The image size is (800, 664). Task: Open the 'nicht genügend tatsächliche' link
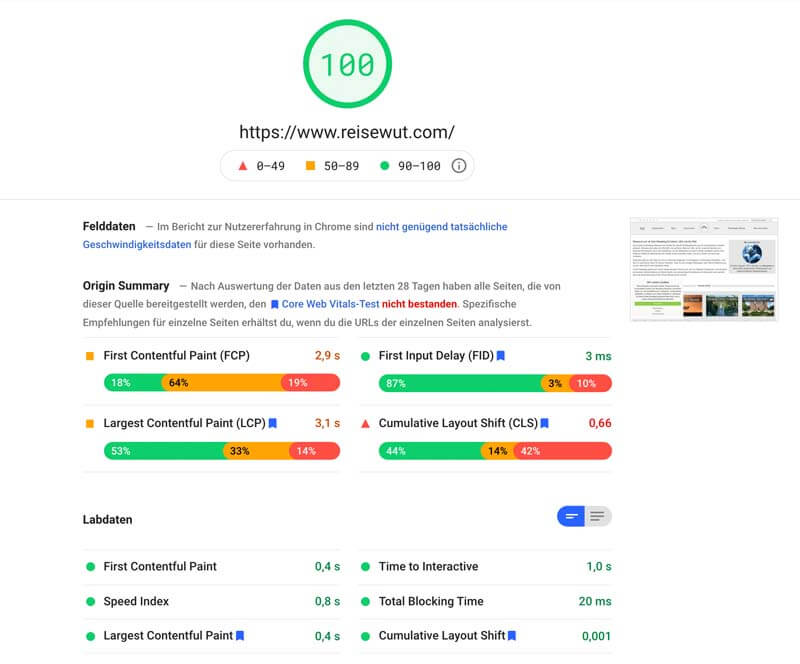(x=441, y=227)
